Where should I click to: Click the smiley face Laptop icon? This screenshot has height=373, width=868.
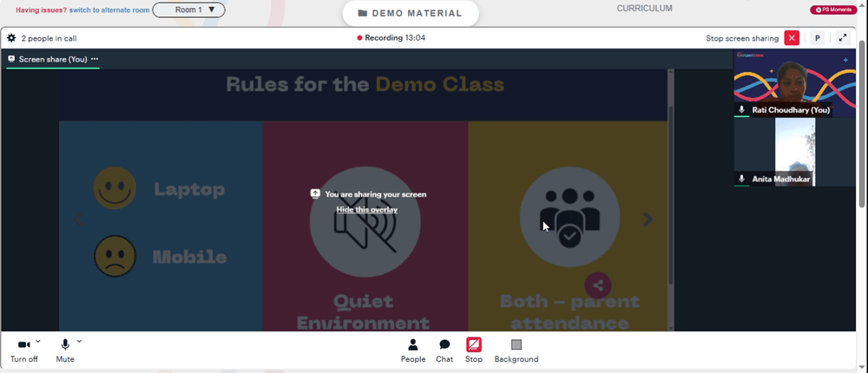tap(115, 188)
